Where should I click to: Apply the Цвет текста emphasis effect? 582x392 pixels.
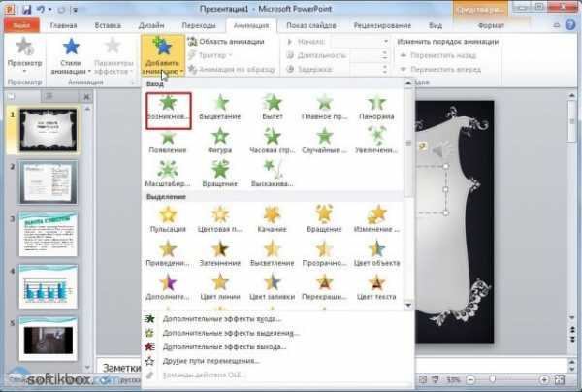[376, 287]
